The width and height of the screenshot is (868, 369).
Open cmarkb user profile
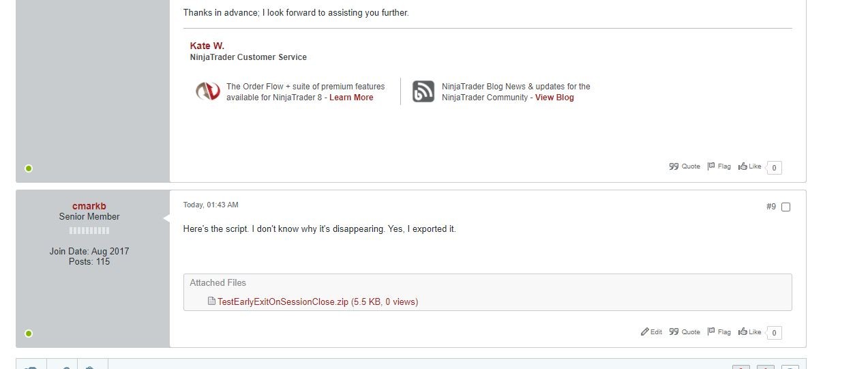point(89,206)
